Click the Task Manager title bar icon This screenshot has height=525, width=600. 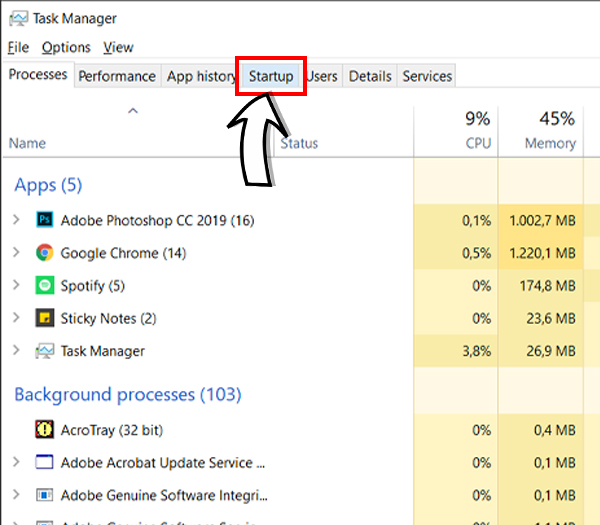coord(18,18)
